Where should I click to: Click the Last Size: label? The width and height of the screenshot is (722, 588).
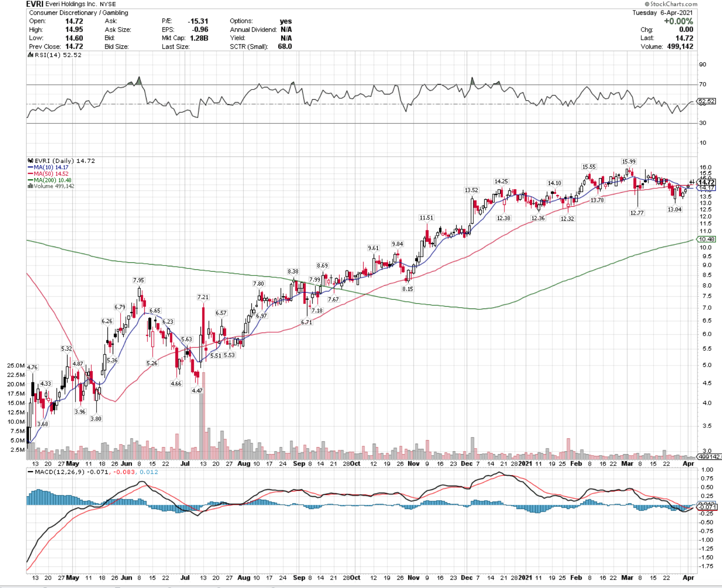pos(175,47)
